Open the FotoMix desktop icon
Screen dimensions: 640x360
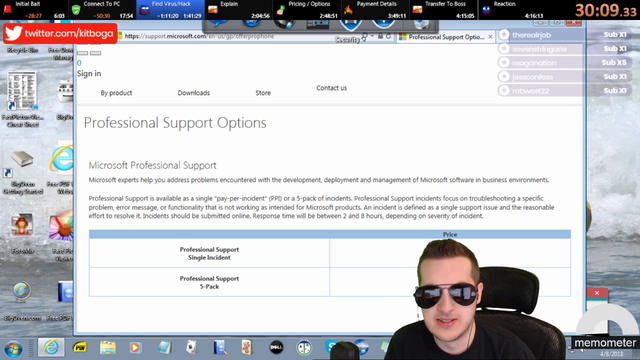[x=22, y=234]
